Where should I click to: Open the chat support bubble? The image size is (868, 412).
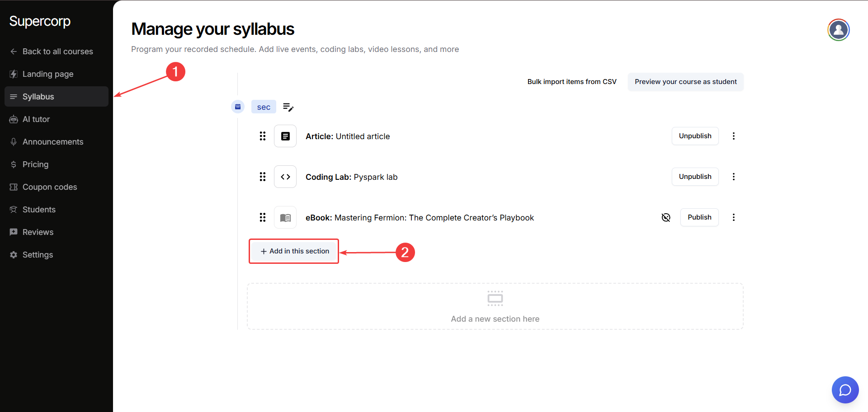845,389
